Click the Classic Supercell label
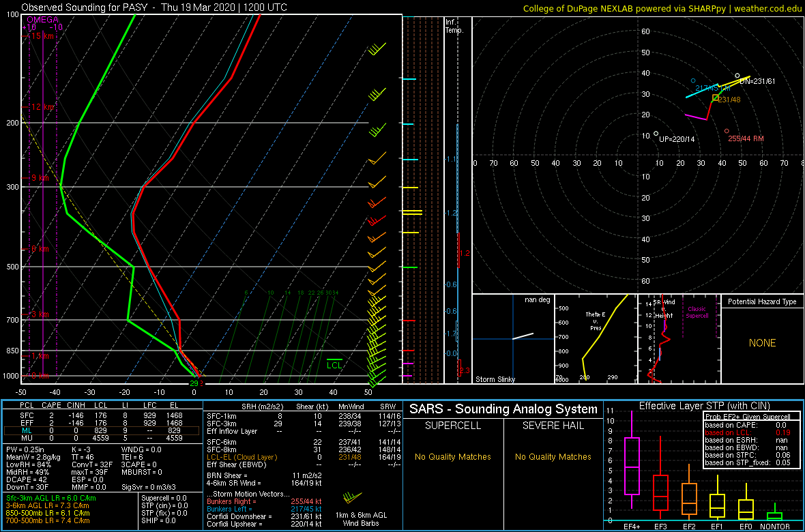The image size is (805, 532). coord(696,312)
